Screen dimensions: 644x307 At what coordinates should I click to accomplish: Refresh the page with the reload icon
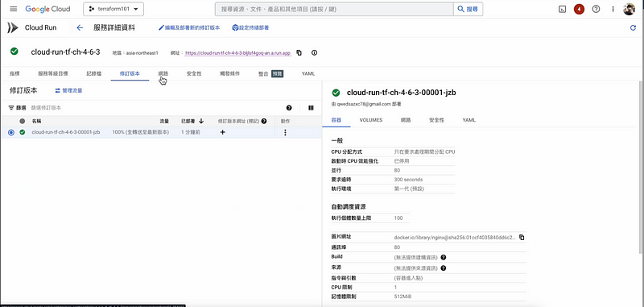[633, 28]
